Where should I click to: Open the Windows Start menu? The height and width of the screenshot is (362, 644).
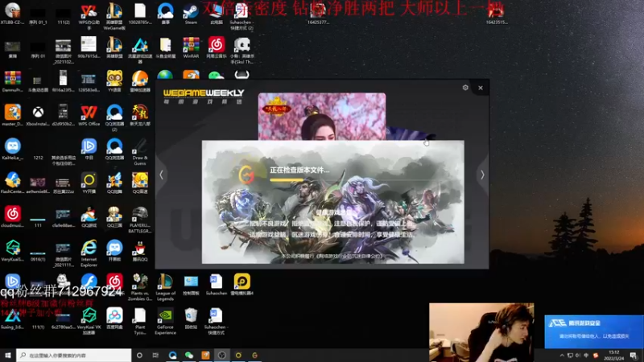point(8,355)
